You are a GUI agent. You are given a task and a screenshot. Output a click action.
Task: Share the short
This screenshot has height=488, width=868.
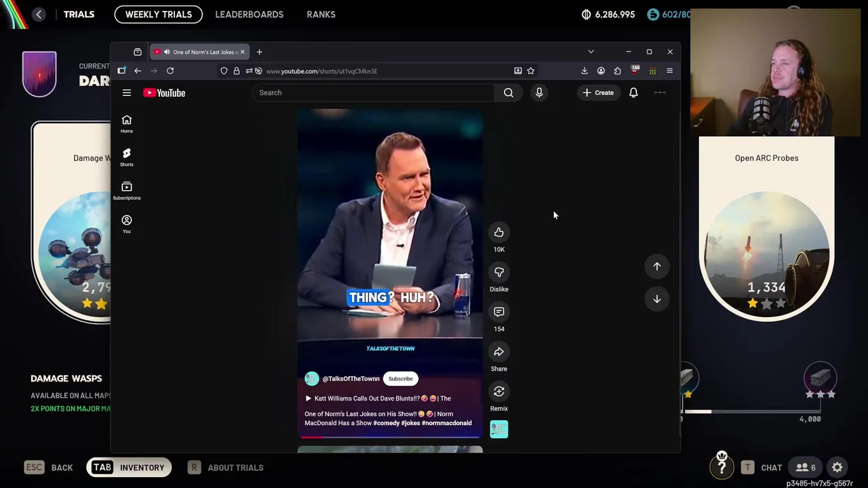click(499, 352)
